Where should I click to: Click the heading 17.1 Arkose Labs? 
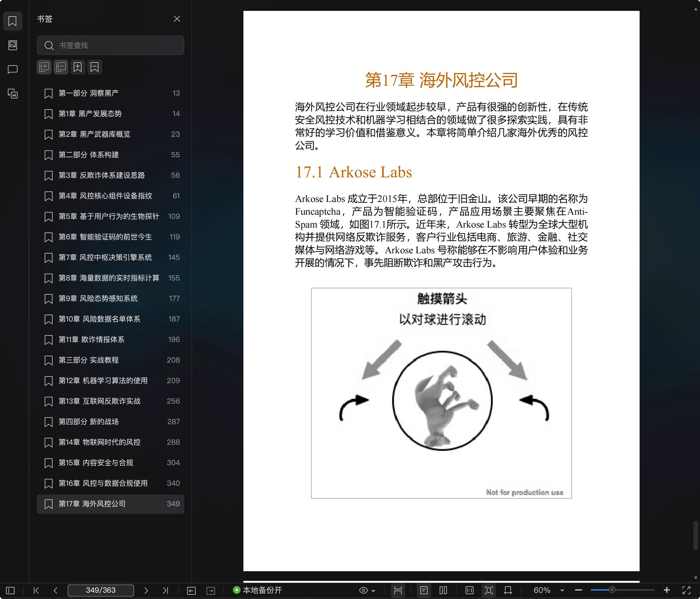353,172
